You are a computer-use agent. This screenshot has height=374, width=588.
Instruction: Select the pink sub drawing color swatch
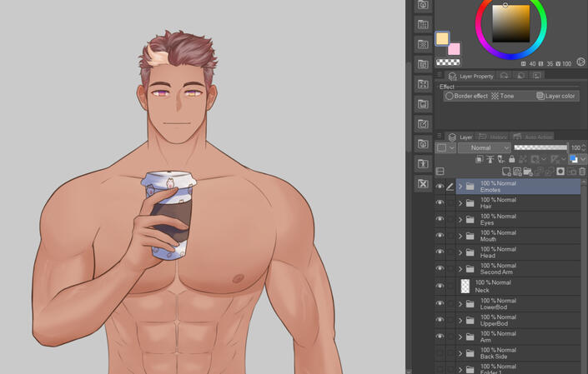click(455, 49)
